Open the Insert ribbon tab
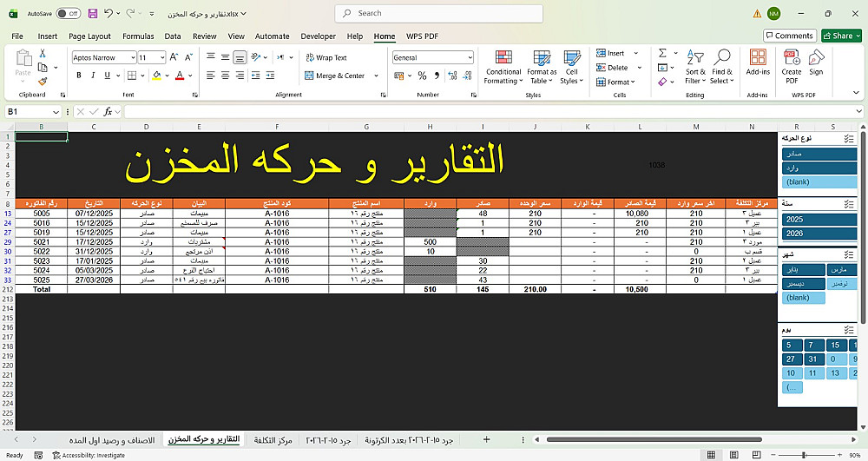Image resolution: width=868 pixels, height=461 pixels. (x=48, y=36)
